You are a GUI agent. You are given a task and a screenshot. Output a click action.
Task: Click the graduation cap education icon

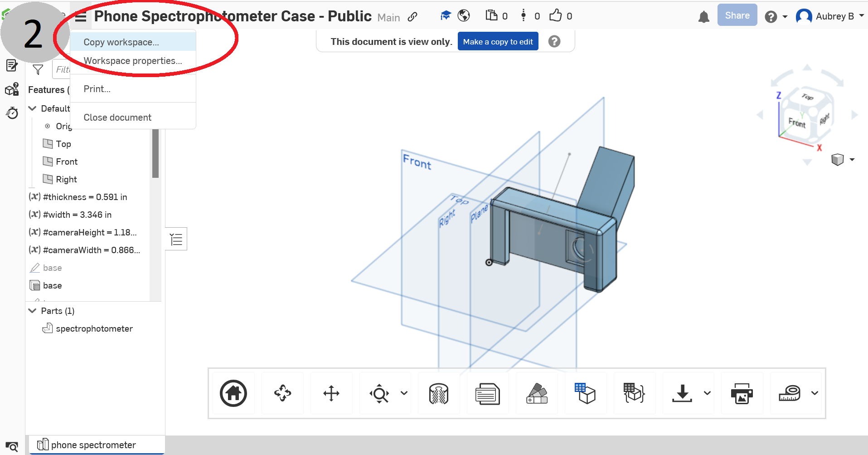(x=446, y=16)
